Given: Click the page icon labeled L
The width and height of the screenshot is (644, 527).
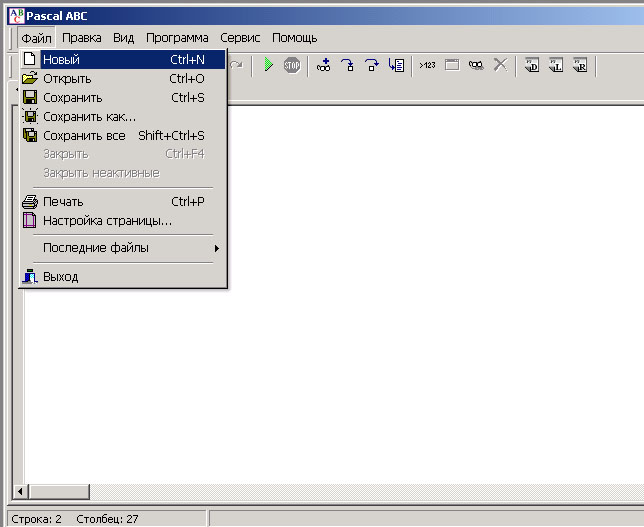Looking at the screenshot, I should coord(556,65).
